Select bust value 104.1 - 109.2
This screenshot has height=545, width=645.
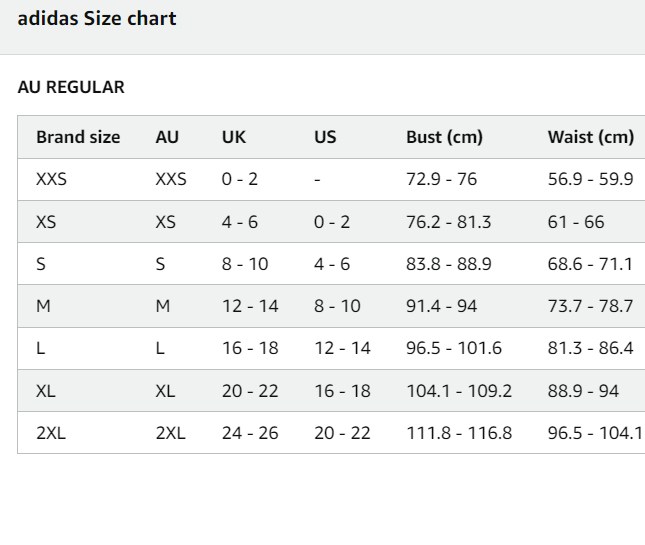coord(458,391)
